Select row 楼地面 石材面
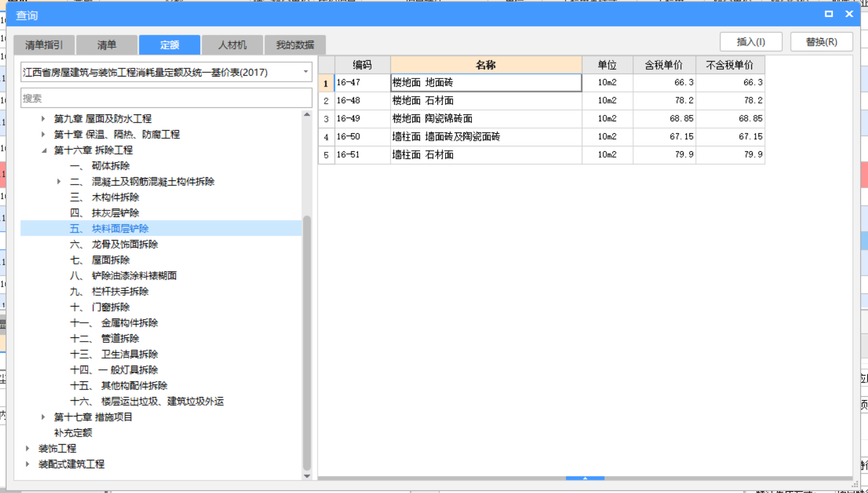This screenshot has width=868, height=493. pyautogui.click(x=486, y=100)
